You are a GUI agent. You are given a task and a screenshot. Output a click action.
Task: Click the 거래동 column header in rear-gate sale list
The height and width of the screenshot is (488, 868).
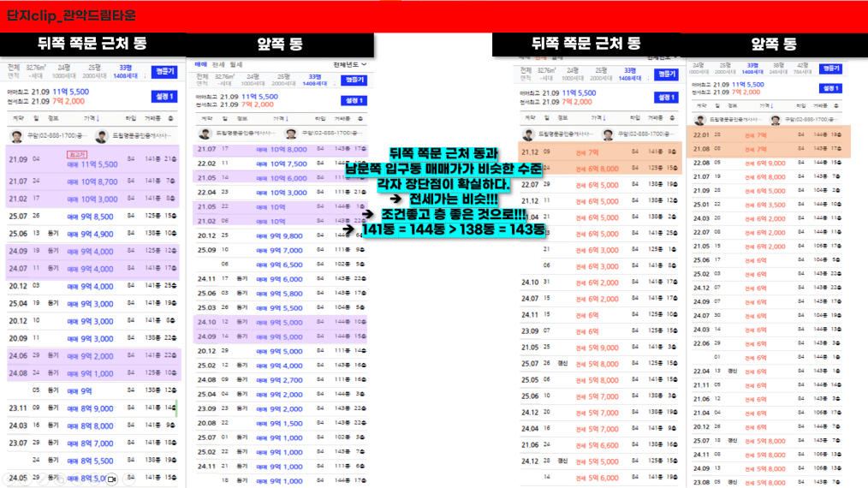click(152, 118)
